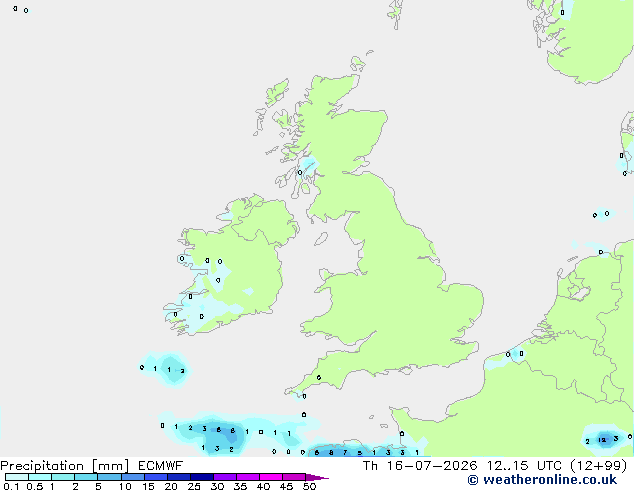Pick the navy legend swatch between 25 and 30

pos(202,477)
